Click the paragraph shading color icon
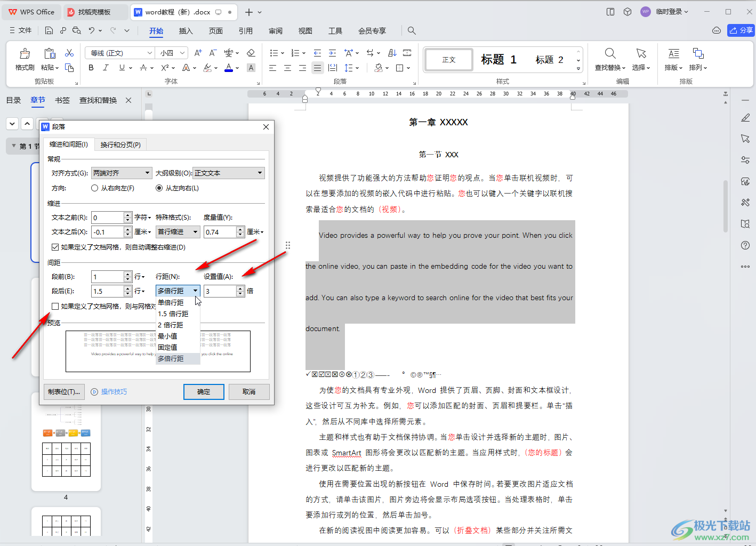756x546 pixels. [x=379, y=68]
